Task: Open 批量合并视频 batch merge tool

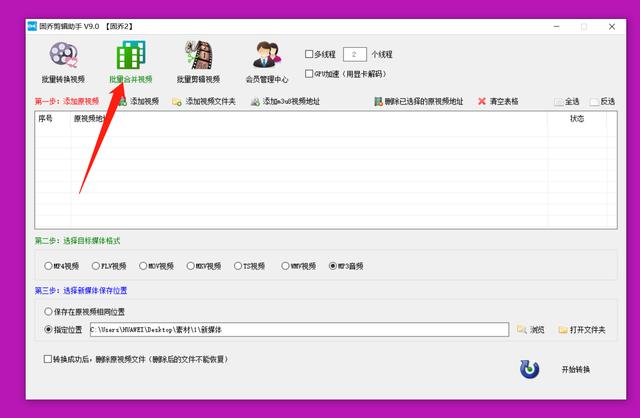Action: pos(131,62)
